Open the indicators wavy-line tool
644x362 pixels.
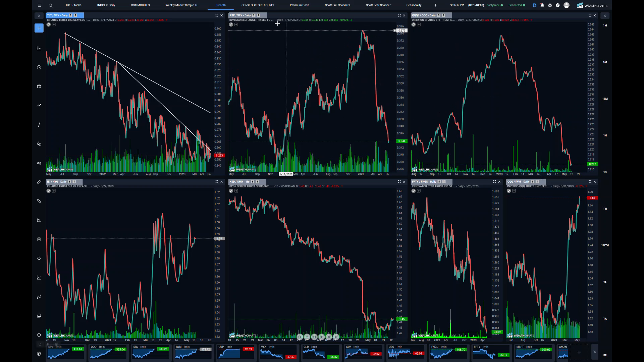[x=39, y=105]
